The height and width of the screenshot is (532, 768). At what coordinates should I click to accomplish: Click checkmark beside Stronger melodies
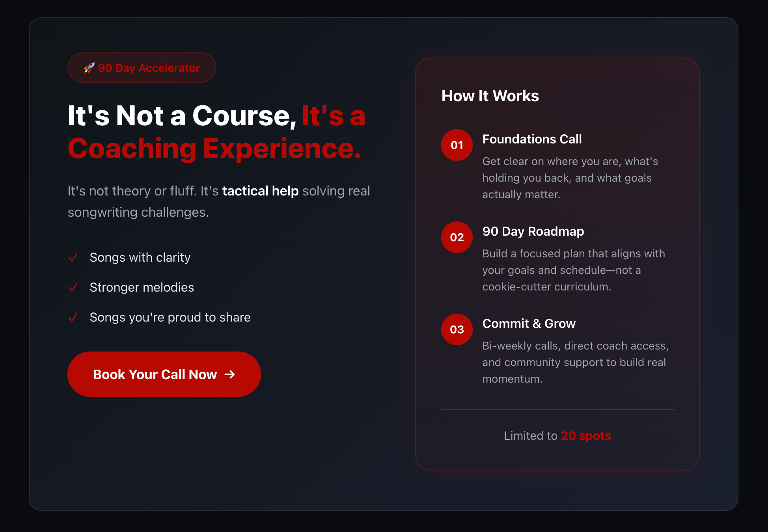point(73,288)
